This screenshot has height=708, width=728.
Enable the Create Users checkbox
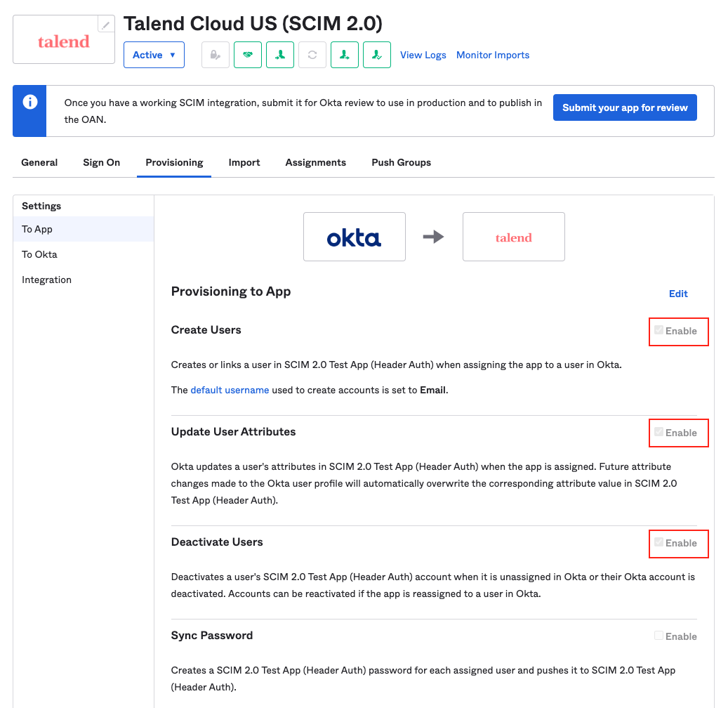coord(658,330)
